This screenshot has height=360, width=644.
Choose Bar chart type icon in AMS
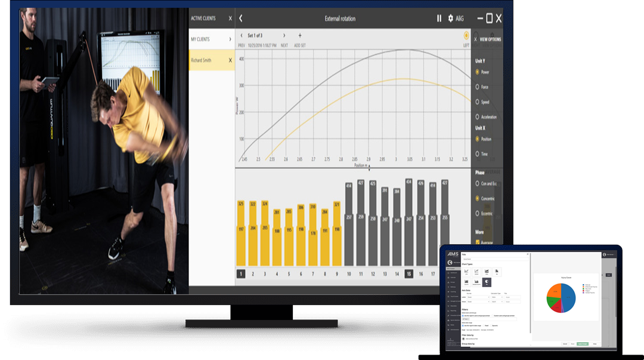[497, 272]
